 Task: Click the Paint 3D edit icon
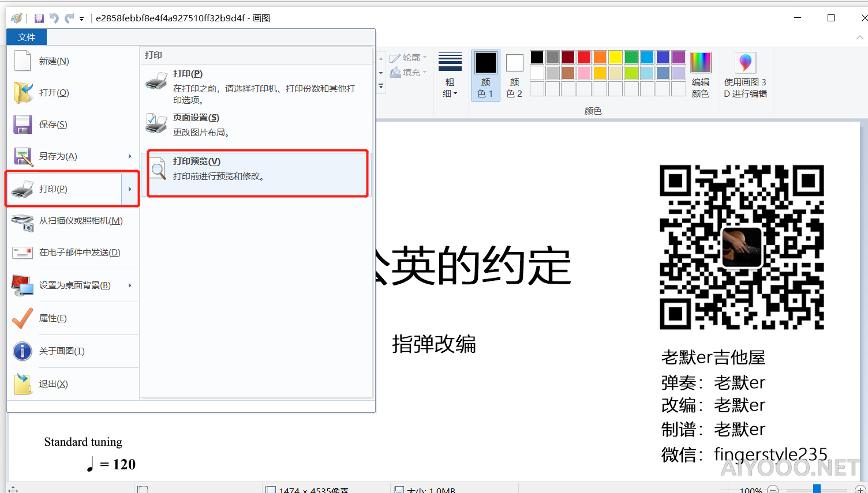(x=745, y=62)
